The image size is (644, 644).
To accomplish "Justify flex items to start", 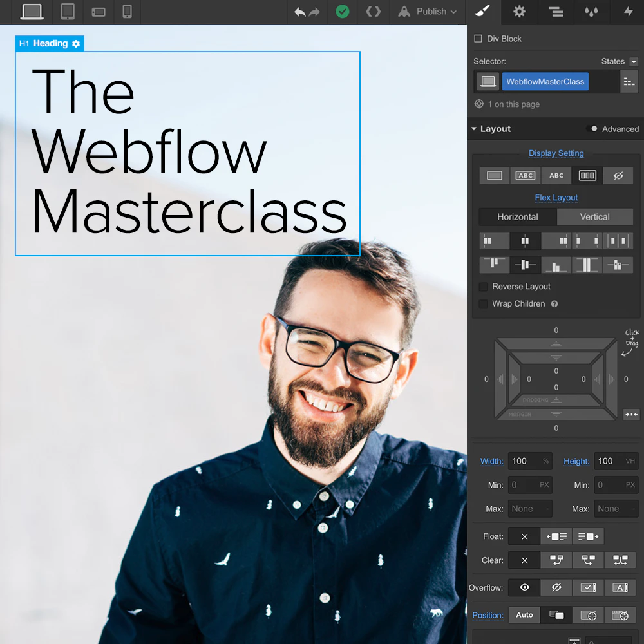I will [x=494, y=241].
